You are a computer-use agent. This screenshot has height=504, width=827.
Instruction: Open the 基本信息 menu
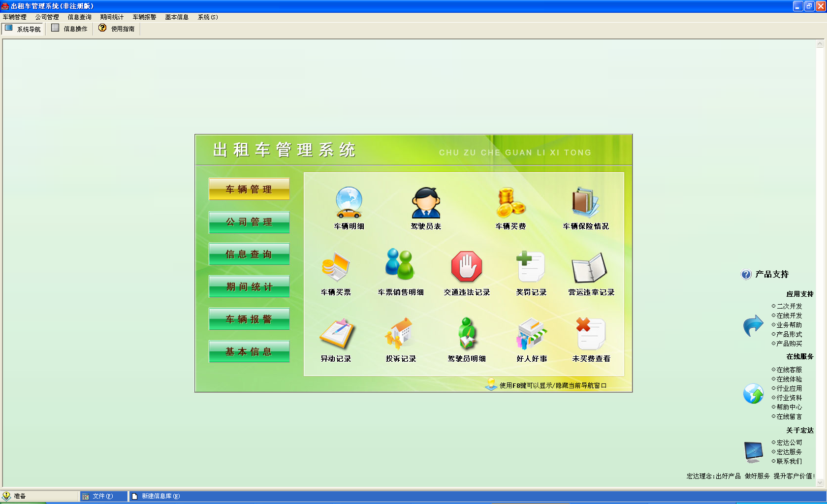[x=177, y=17]
